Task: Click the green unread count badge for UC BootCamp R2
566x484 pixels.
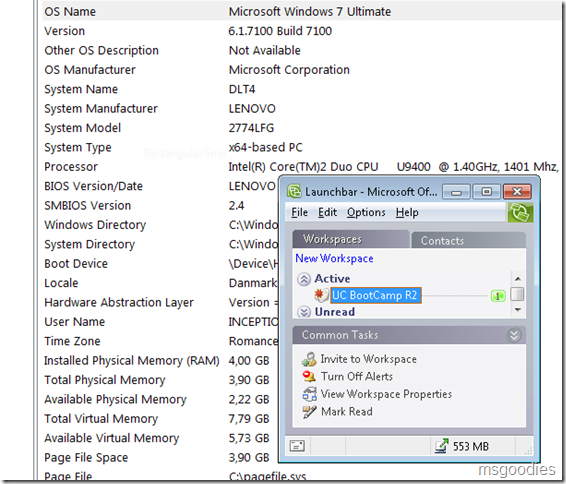Action: coord(498,296)
